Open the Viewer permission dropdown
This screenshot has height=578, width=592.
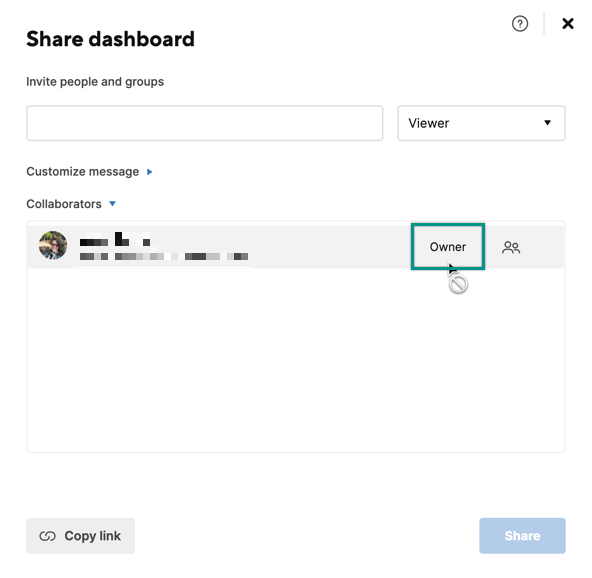pyautogui.click(x=481, y=123)
